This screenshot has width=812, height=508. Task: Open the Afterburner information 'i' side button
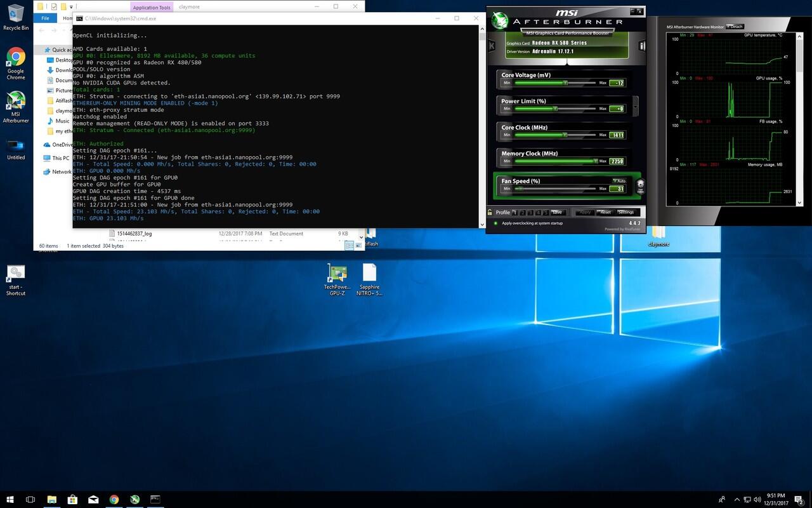[642, 46]
